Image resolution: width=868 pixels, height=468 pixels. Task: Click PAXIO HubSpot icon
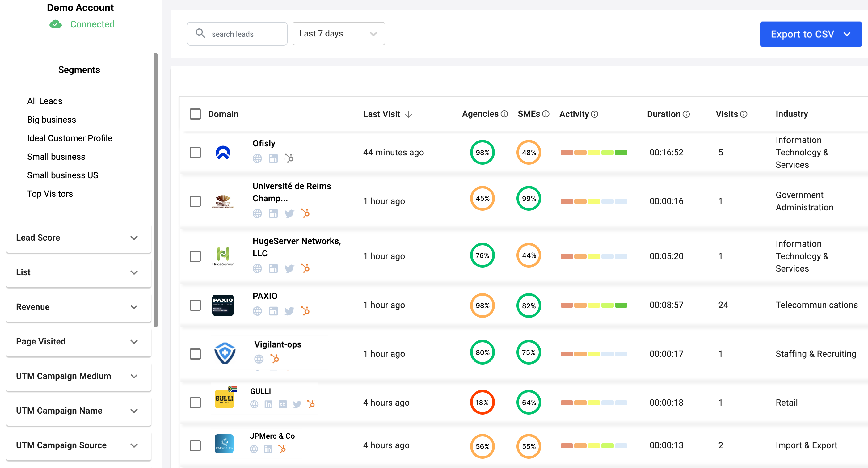[x=305, y=311]
